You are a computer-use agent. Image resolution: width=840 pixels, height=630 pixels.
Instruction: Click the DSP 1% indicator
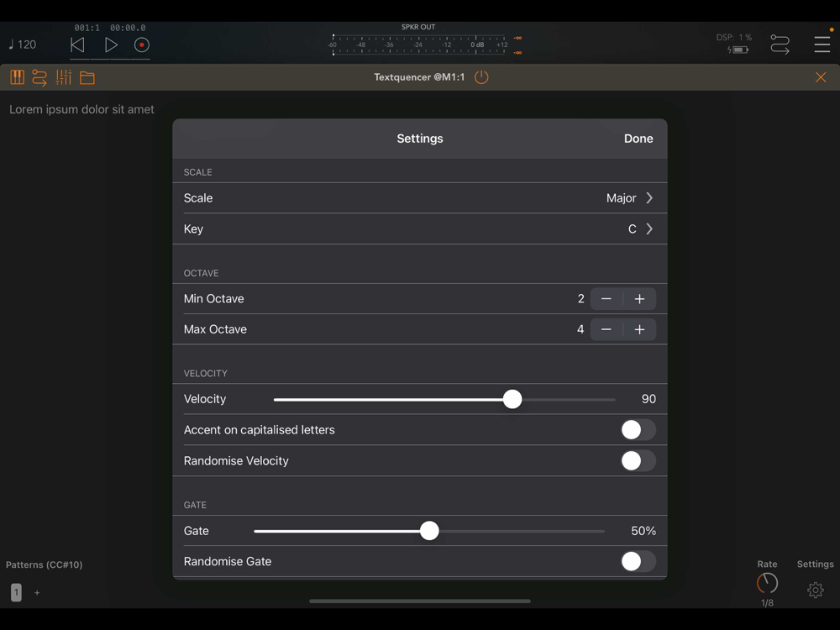pyautogui.click(x=734, y=38)
